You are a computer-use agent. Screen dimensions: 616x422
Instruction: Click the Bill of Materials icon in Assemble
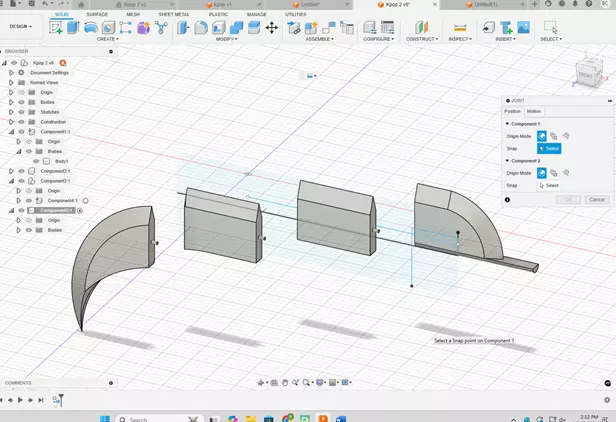click(x=347, y=28)
